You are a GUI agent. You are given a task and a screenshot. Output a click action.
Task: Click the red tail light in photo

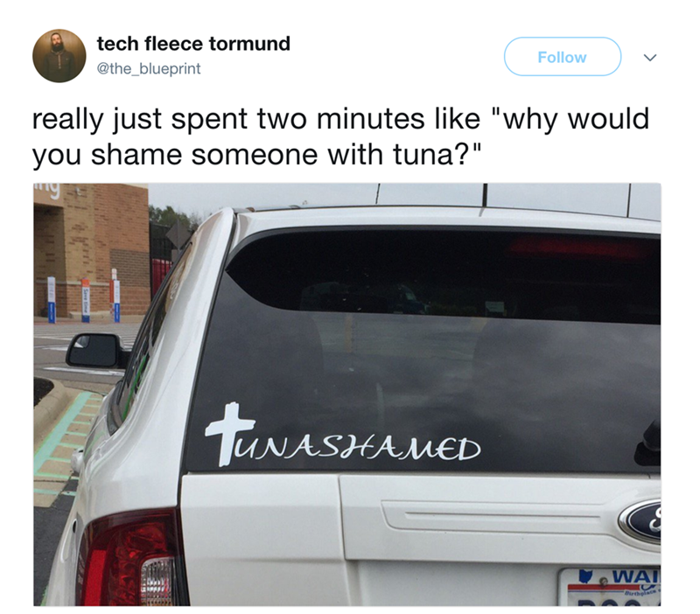coord(130,558)
